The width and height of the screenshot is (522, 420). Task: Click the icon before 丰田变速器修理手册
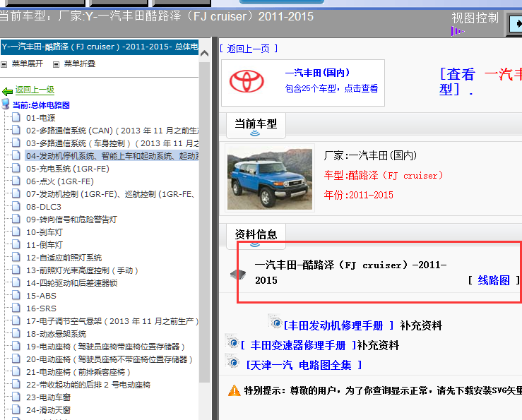tap(232, 342)
